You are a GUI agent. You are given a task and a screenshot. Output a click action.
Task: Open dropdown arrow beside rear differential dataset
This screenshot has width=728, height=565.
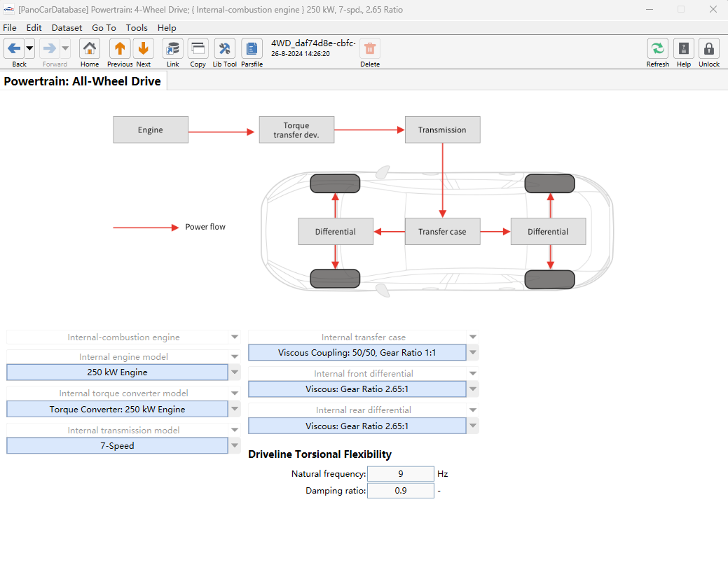coord(473,426)
